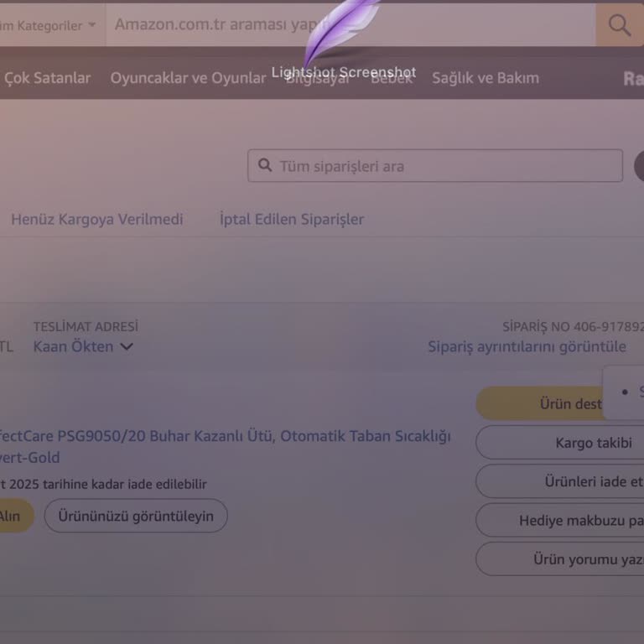The width and height of the screenshot is (644, 644).
Task: Open Sipariş ayrıntılarını görüntüle link
Action: (x=527, y=346)
